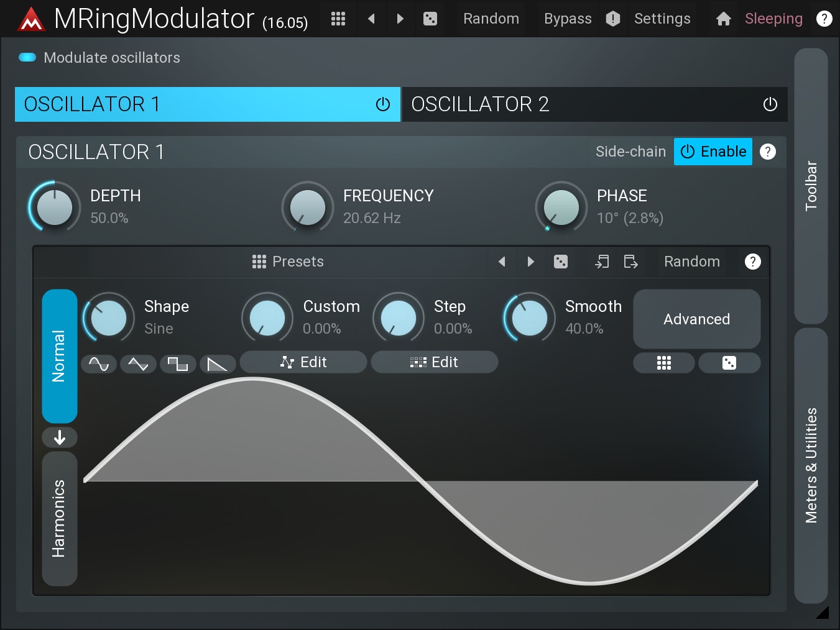Select previous shape preset arrow
The image size is (840, 630).
click(502, 262)
